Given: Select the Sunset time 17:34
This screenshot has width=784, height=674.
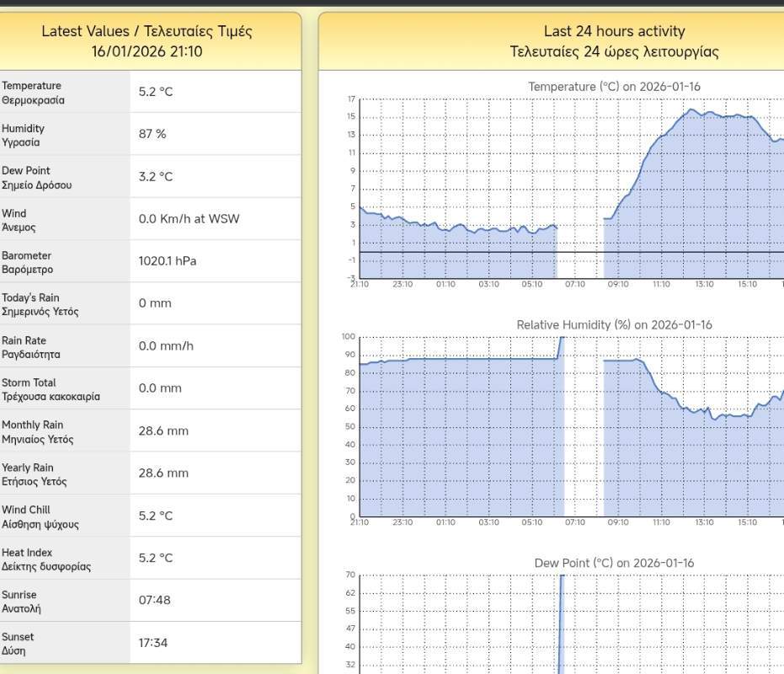Looking at the screenshot, I should pyautogui.click(x=153, y=643).
